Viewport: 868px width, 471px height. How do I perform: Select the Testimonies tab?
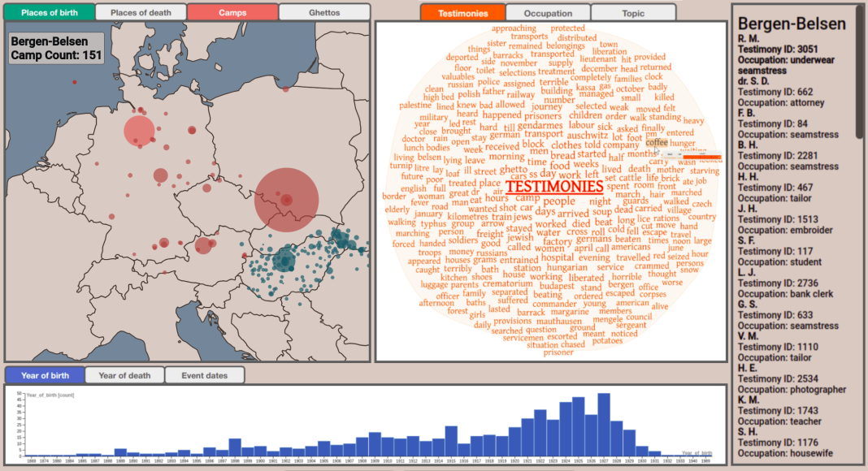[462, 13]
